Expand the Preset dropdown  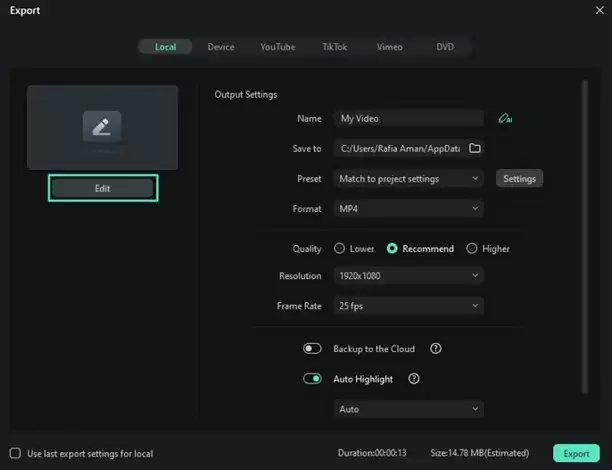tap(409, 179)
